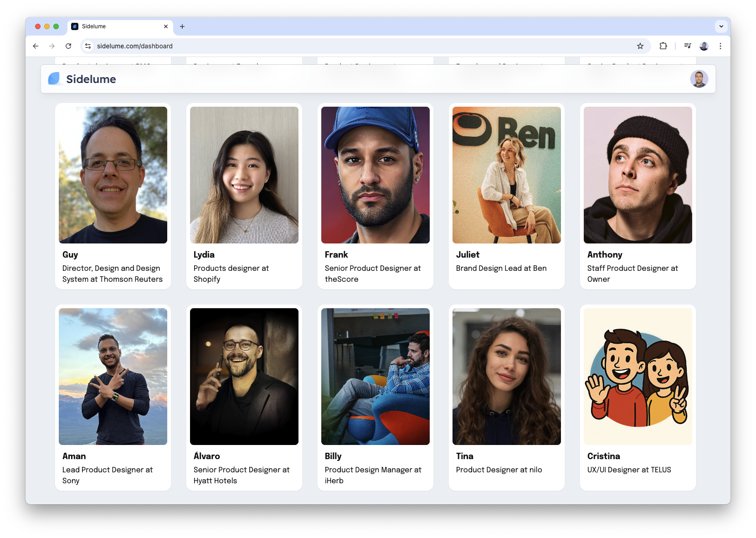Image resolution: width=756 pixels, height=538 pixels.
Task: Open Juliet's profile photo
Action: [x=507, y=175]
